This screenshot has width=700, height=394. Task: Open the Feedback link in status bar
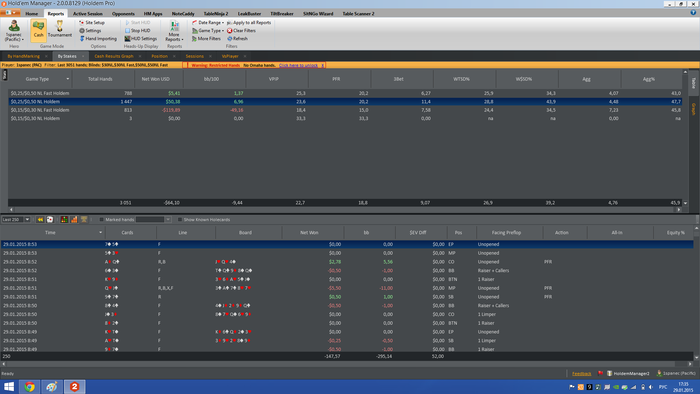581,373
